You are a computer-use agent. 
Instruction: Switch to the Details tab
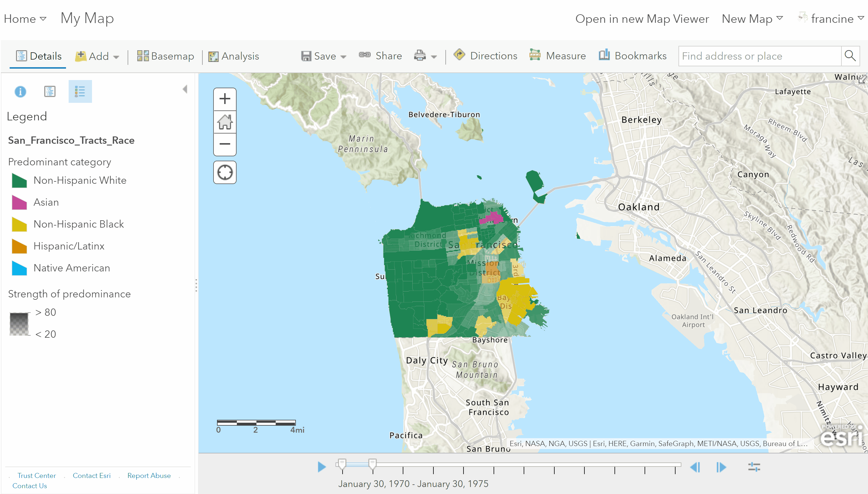coord(39,56)
